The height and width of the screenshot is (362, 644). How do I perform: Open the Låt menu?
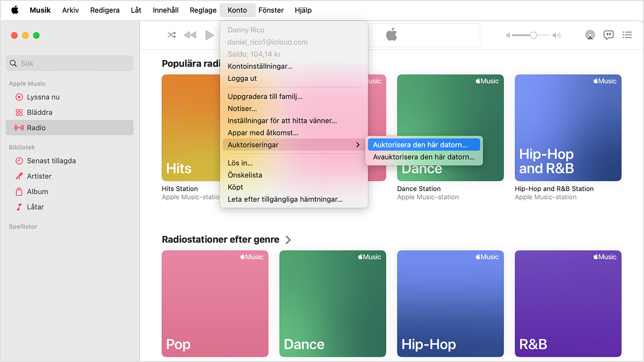click(x=136, y=10)
